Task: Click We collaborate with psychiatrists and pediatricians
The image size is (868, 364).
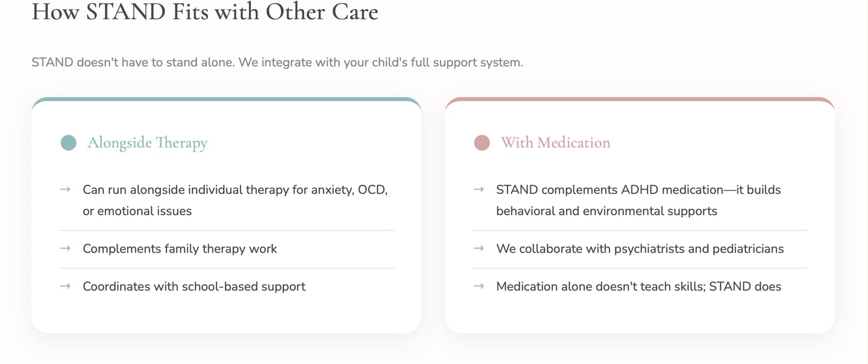Action: point(640,248)
